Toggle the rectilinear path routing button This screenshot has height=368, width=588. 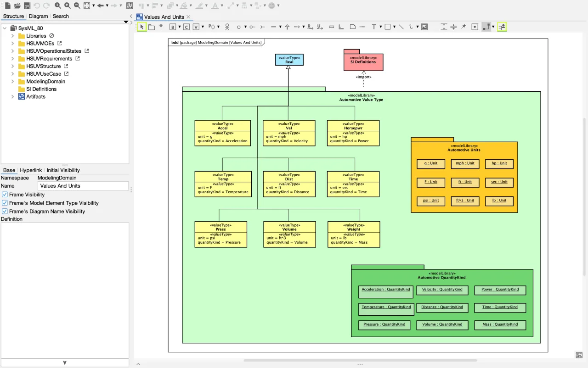(x=486, y=27)
